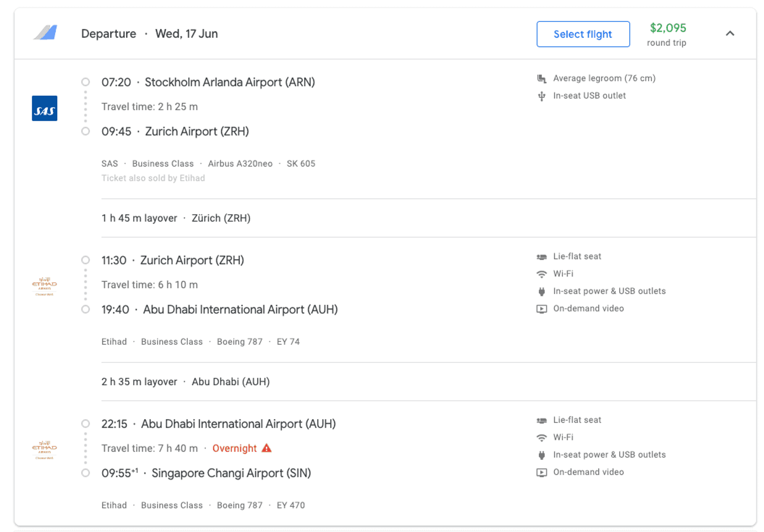Collapse the flight details chevron
Image resolution: width=764 pixels, height=532 pixels.
click(730, 33)
